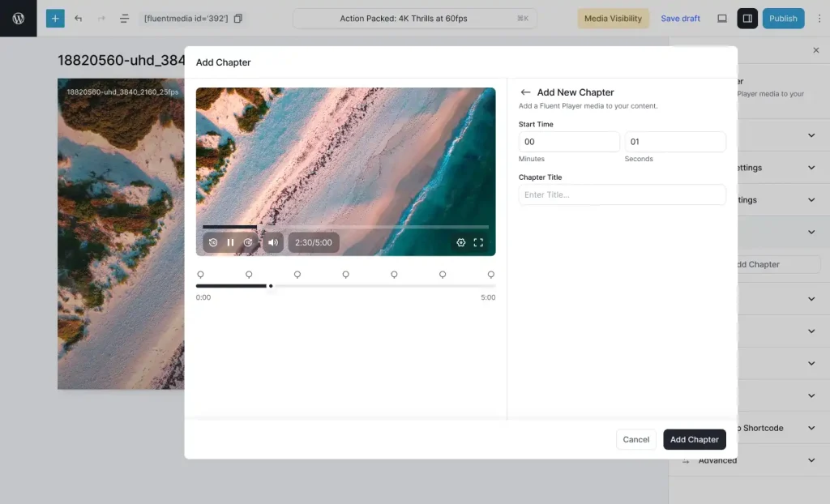Pause the video playback
The height and width of the screenshot is (504, 830).
tap(230, 242)
